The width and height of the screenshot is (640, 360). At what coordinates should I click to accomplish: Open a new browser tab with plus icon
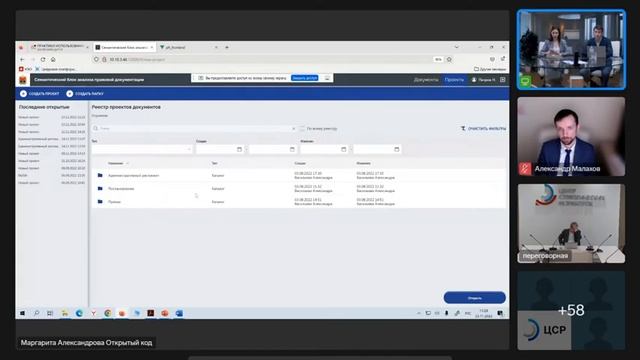[x=227, y=47]
